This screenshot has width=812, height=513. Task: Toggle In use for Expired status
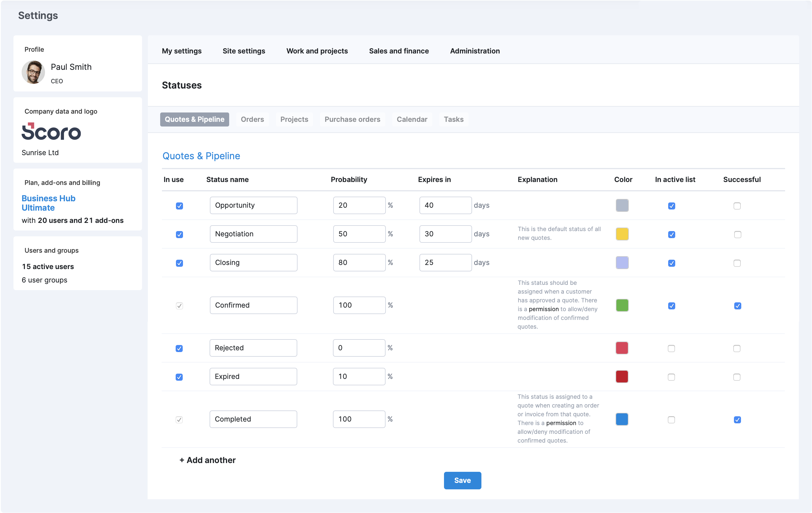coord(179,377)
